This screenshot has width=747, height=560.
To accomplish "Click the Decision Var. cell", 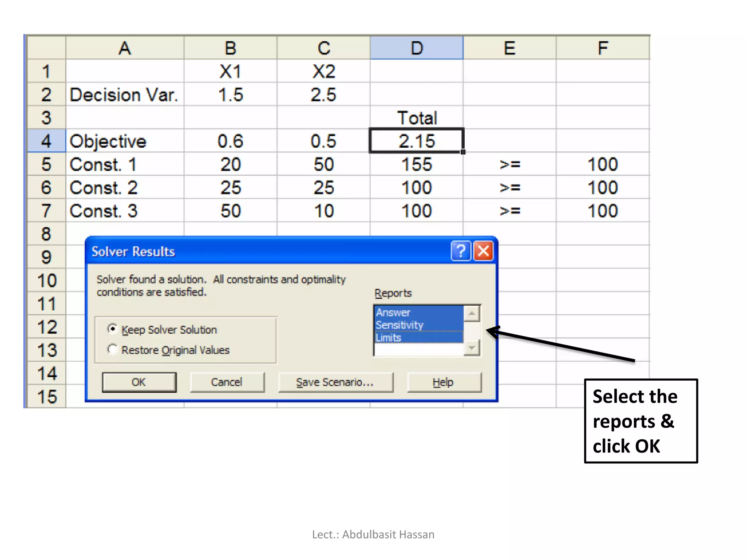I will coord(125,94).
